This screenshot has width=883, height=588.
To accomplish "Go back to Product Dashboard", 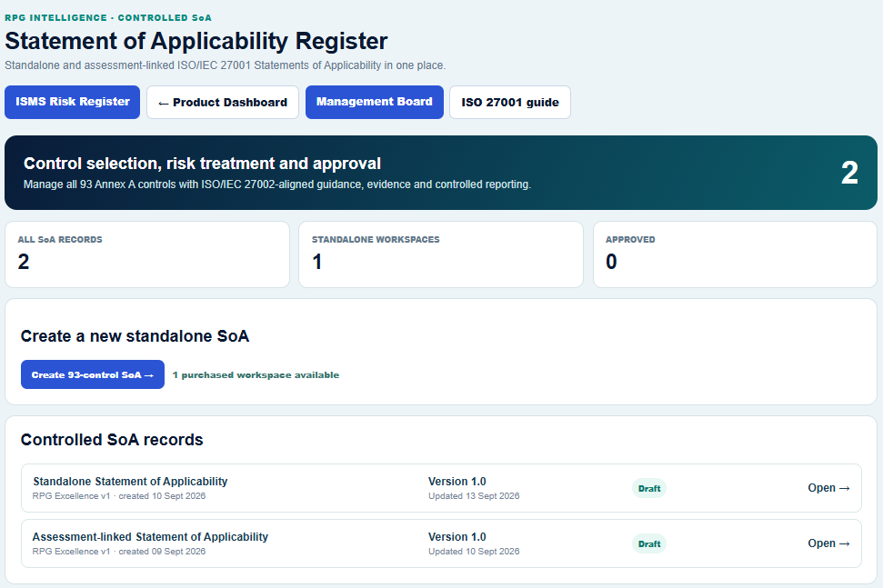I will tap(223, 103).
